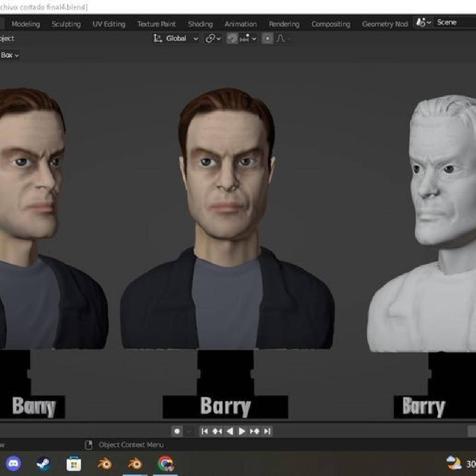Click the Scene name field
Viewport: 476px width, 476px height.
(455, 23)
